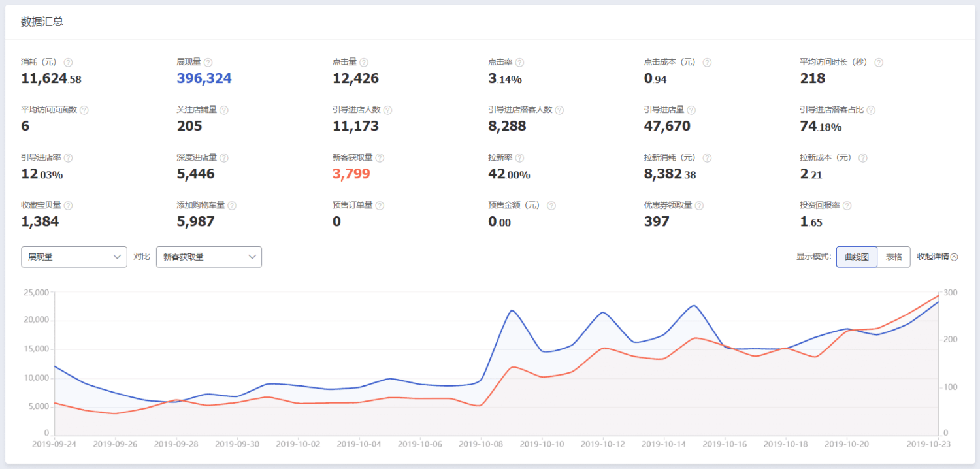
Task: Open the 新客获取量 comparison dropdown
Action: point(209,257)
